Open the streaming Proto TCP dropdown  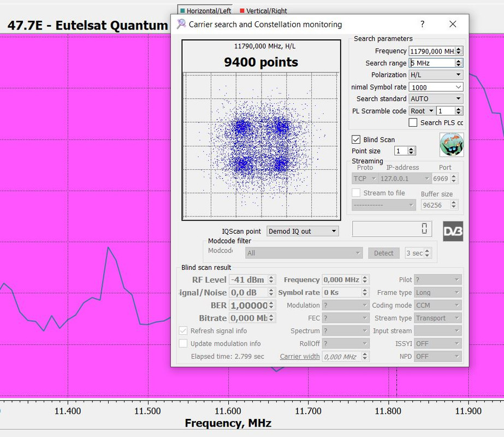click(x=365, y=179)
